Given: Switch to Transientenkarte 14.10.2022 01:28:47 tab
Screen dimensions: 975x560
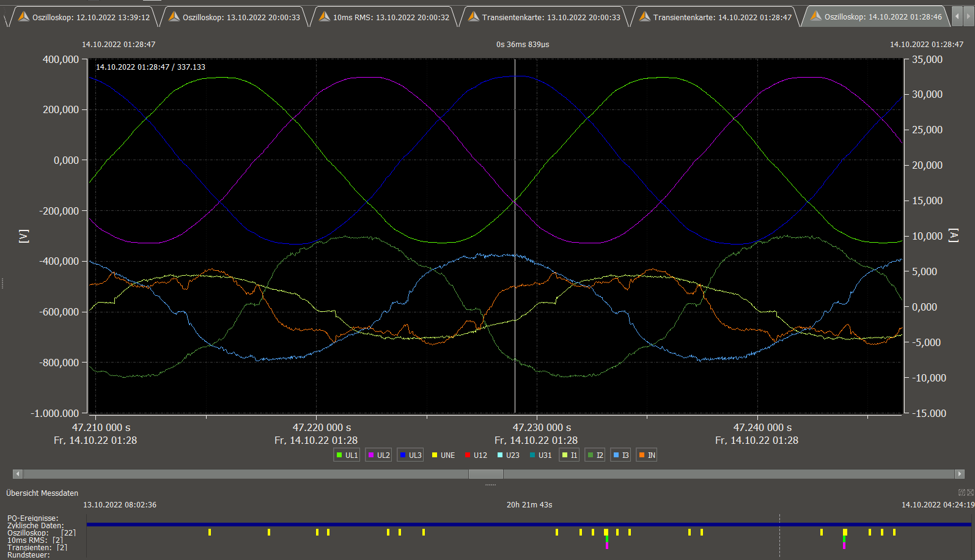Looking at the screenshot, I should click(x=716, y=17).
